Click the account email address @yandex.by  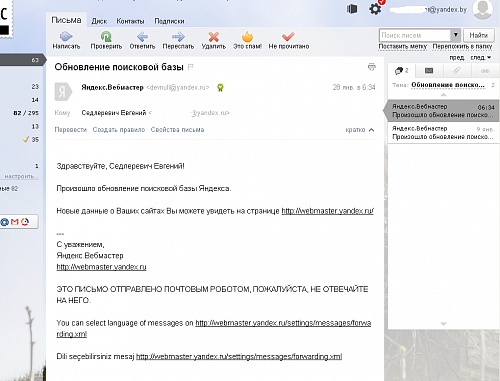coord(446,9)
